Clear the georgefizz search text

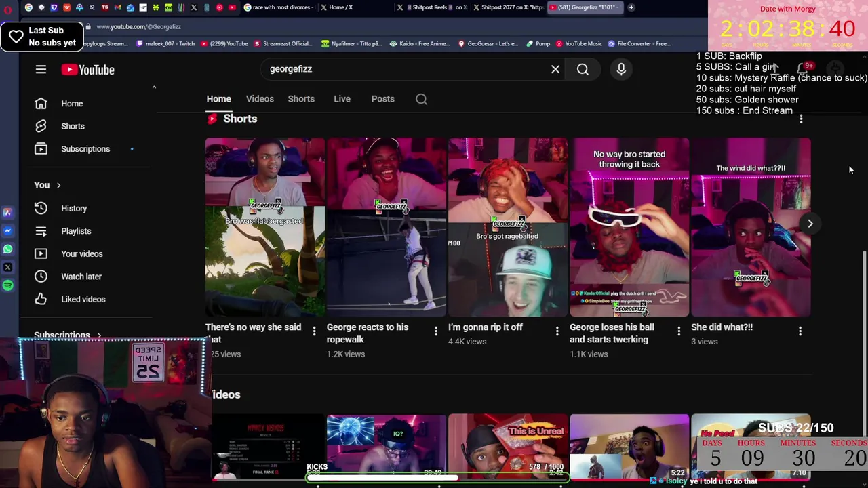pos(555,69)
